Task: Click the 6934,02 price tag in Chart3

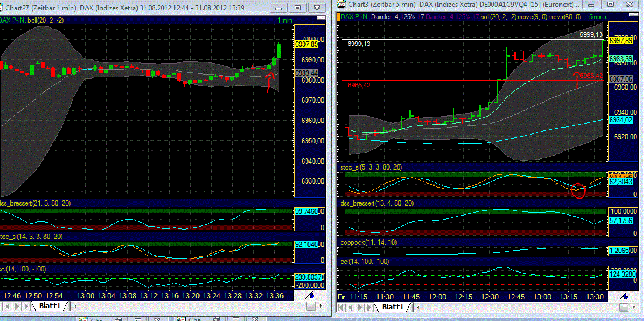Action: (x=620, y=119)
